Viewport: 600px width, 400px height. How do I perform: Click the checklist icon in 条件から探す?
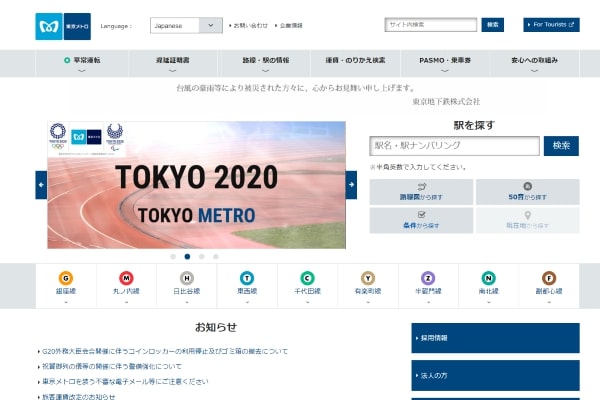421,215
